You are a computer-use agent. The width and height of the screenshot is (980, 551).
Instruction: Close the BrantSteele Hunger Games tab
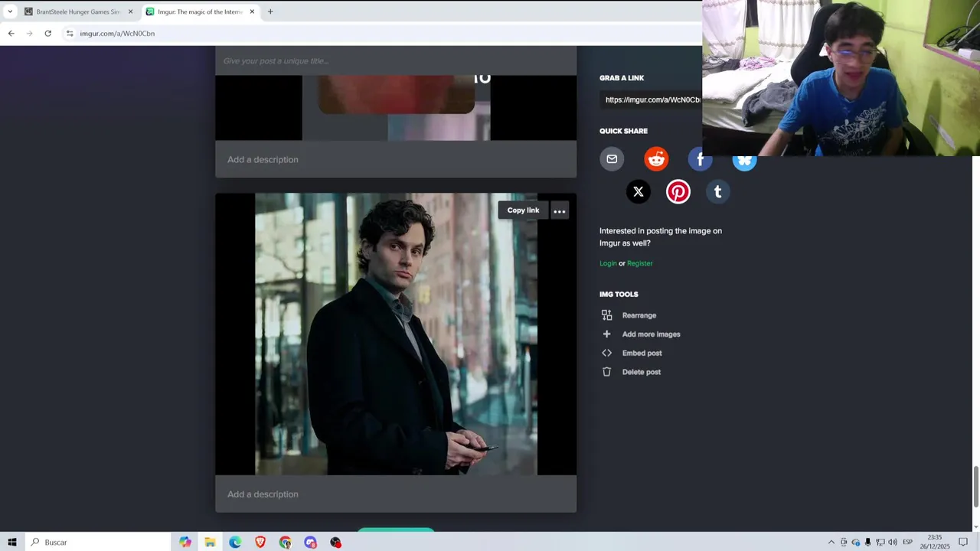pyautogui.click(x=130, y=11)
